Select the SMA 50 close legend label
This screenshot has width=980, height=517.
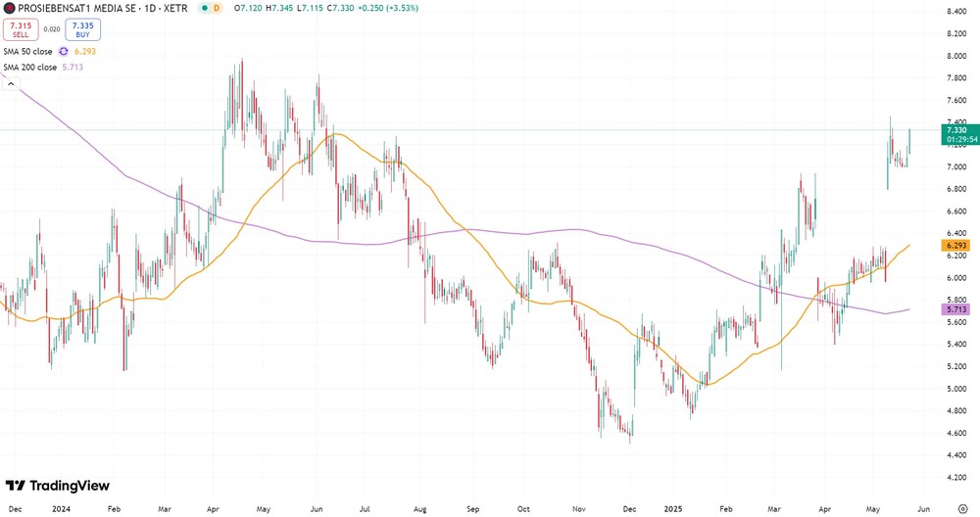click(x=28, y=51)
